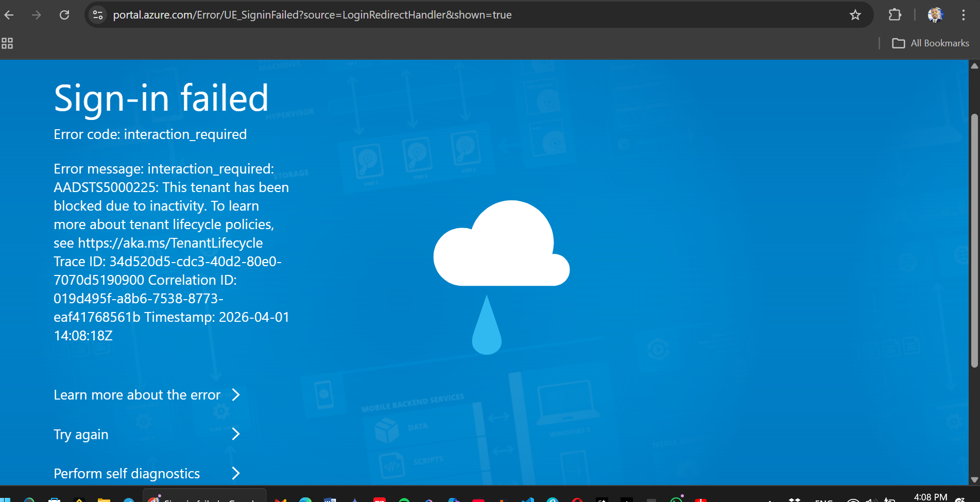Open the Chrome three-dot menu
This screenshot has height=502, width=980.
[x=963, y=15]
